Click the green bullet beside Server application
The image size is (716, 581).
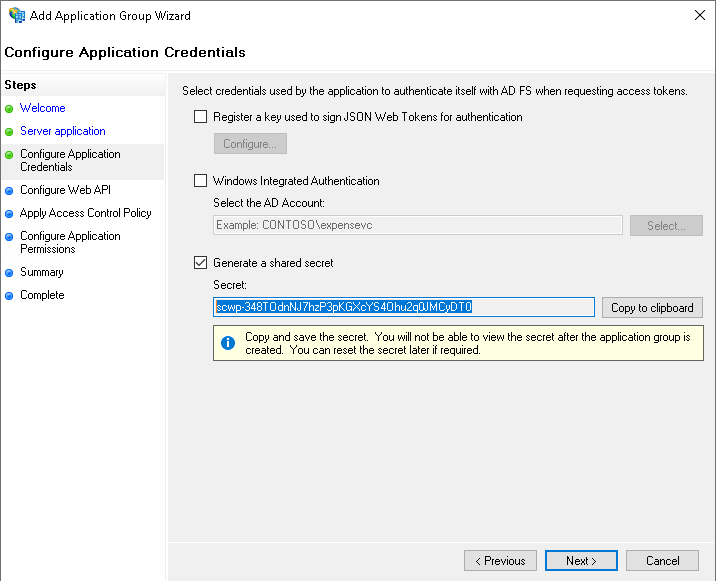[x=10, y=132]
